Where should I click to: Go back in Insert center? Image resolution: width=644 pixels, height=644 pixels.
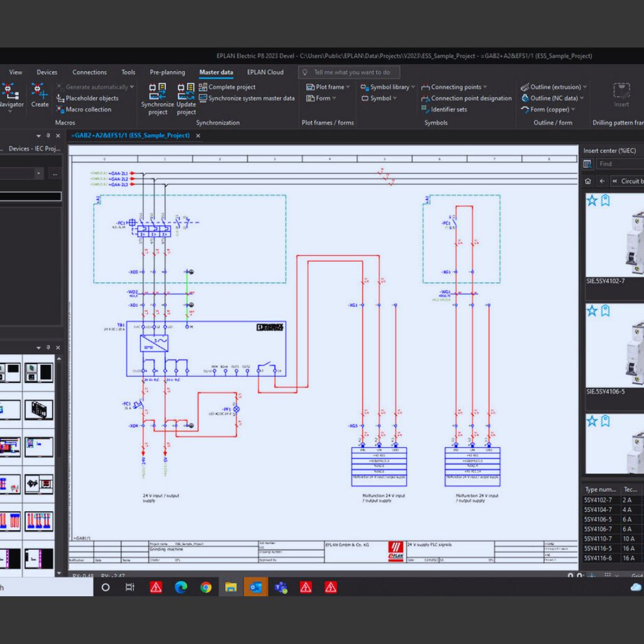[x=602, y=181]
